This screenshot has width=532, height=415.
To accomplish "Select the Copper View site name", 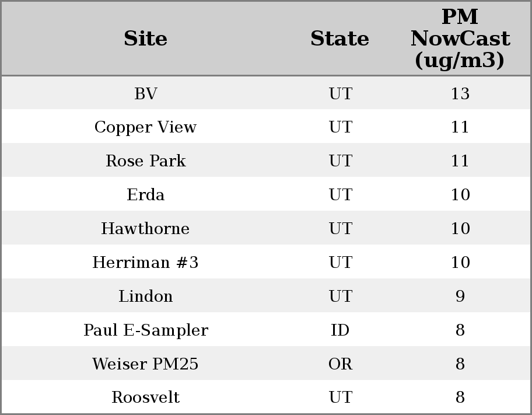I will [145, 127].
